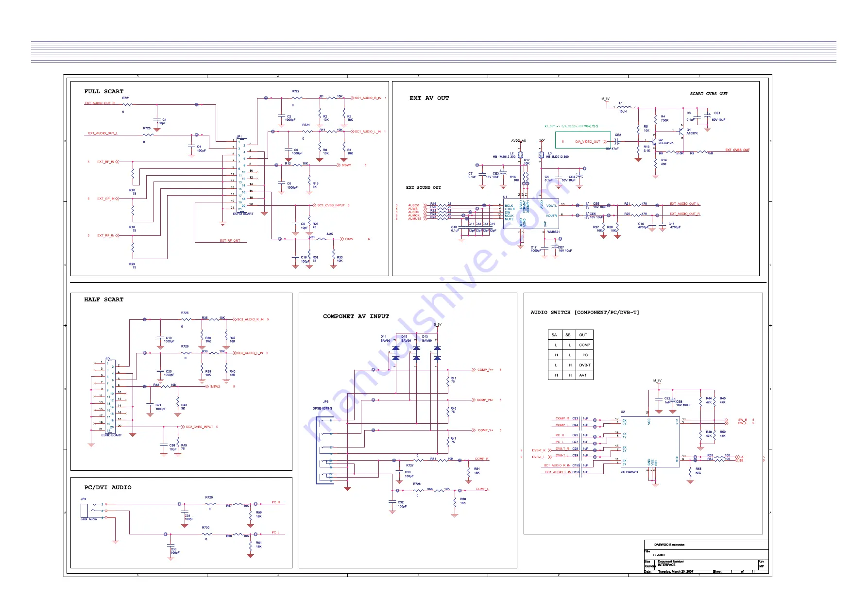Click the INTERFACE document number text

tap(666, 565)
